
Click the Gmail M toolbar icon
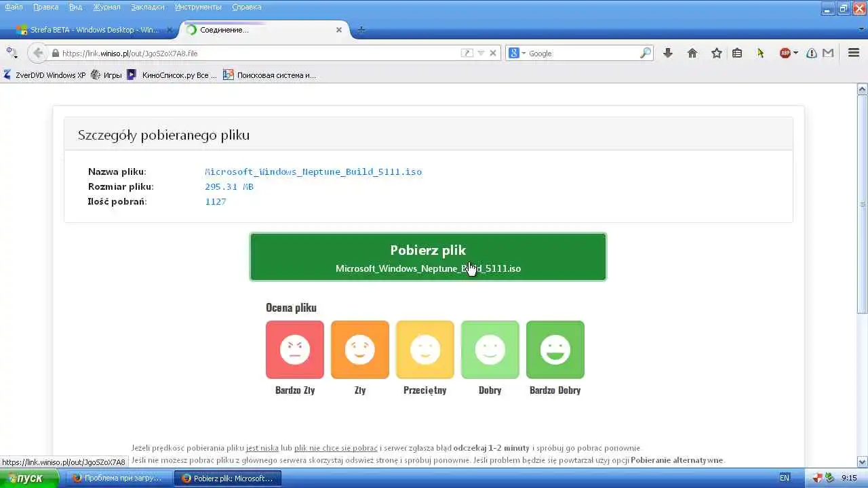pos(828,53)
